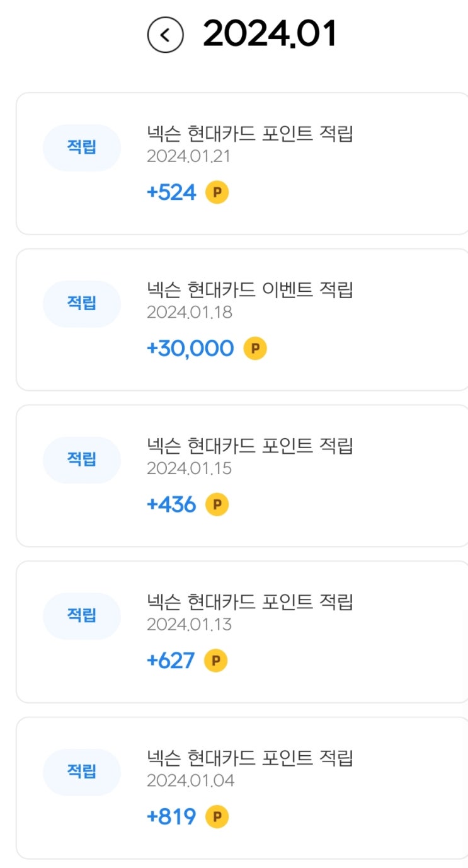The height and width of the screenshot is (868, 468).
Task: Open the 포인트 적립 title dated 2024.01.04
Action: tap(250, 758)
